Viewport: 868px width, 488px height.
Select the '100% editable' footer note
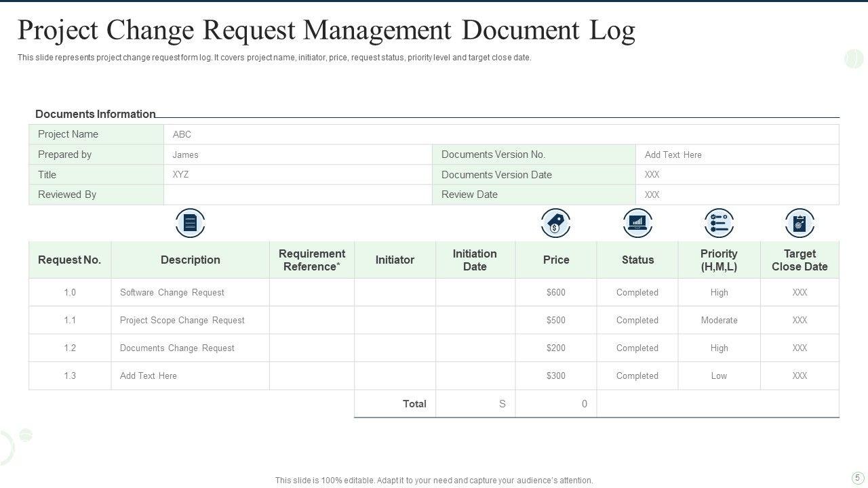(x=434, y=481)
